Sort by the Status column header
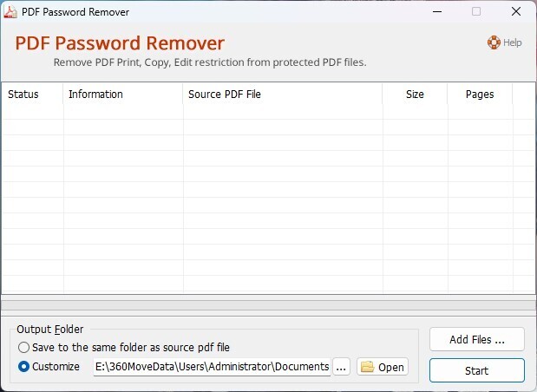 (23, 95)
